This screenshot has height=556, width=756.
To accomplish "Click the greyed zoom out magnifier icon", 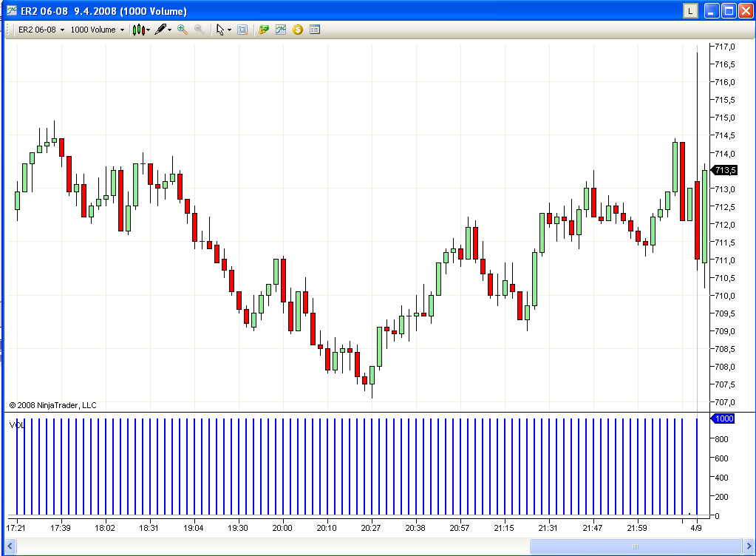I will pyautogui.click(x=199, y=30).
